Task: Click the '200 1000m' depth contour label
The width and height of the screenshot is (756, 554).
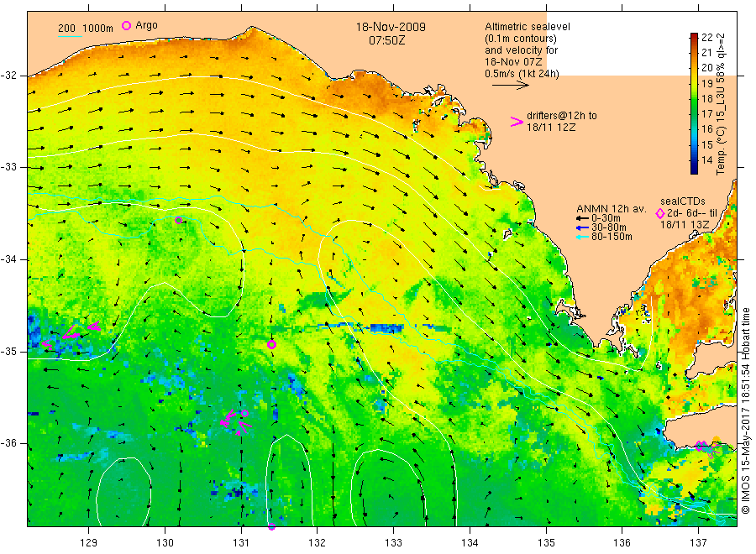Action: point(86,29)
